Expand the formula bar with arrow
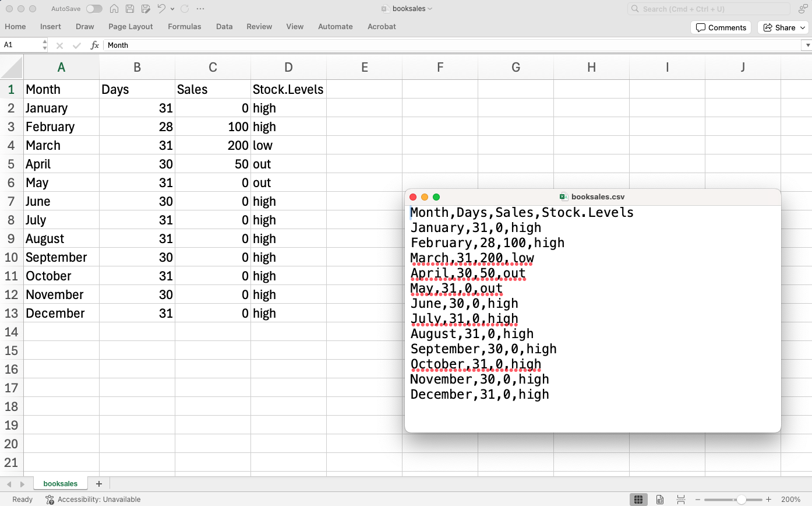 click(x=807, y=45)
